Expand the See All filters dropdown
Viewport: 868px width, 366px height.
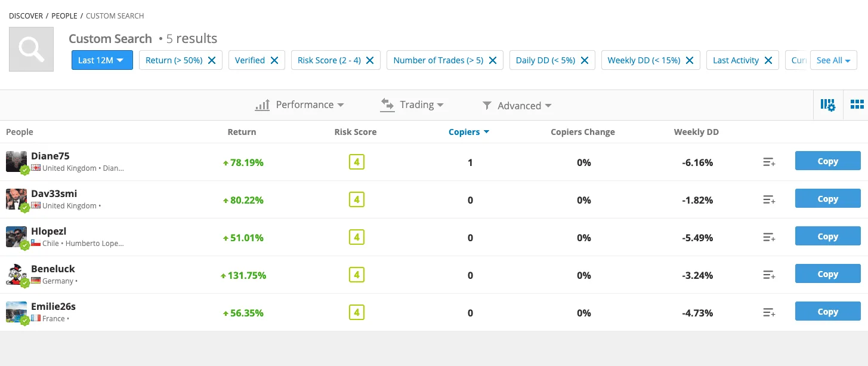(833, 60)
